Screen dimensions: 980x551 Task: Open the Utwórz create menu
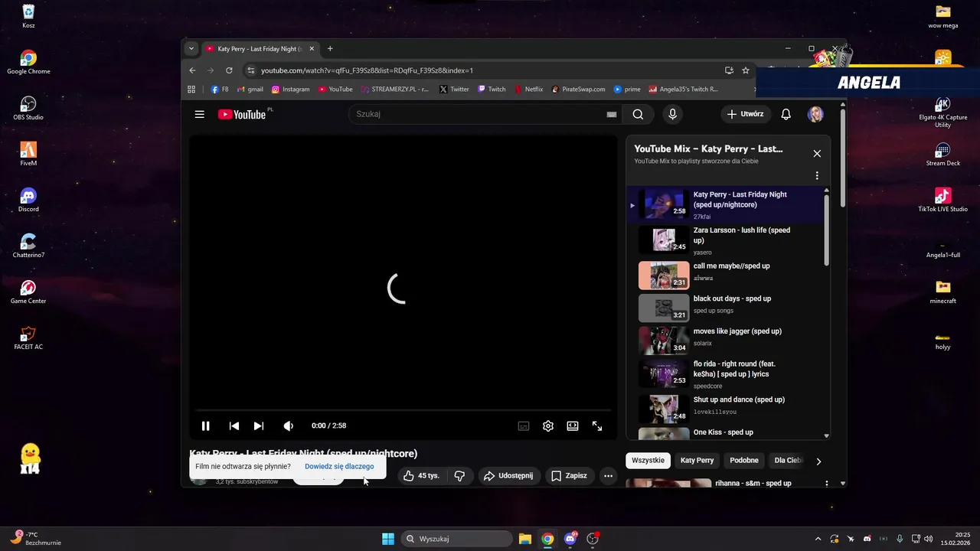point(745,114)
